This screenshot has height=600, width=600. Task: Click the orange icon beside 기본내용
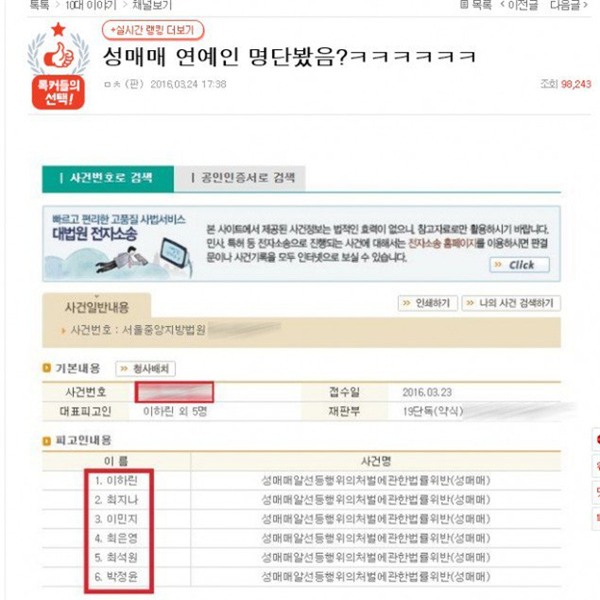(x=47, y=368)
